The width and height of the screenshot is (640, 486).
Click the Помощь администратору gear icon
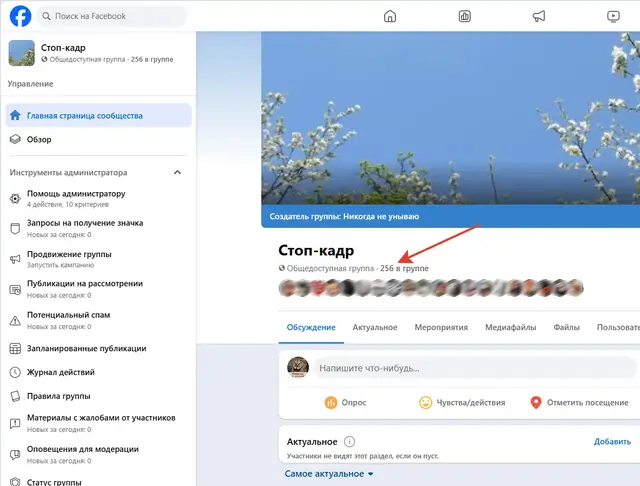[x=15, y=198]
